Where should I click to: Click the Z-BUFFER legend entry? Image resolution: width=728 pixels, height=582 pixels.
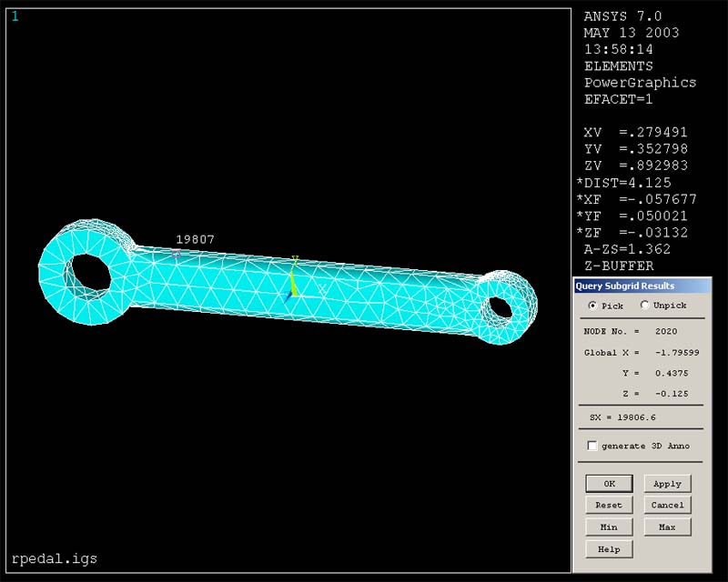618,266
